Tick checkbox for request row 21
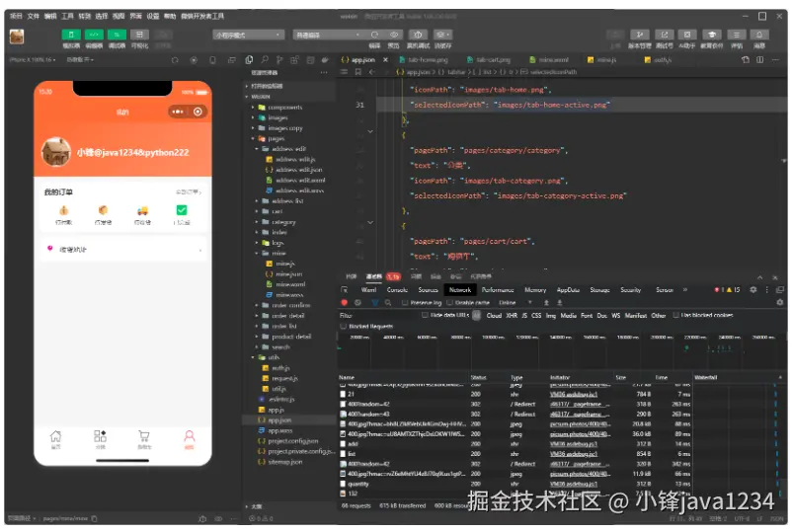 343,394
